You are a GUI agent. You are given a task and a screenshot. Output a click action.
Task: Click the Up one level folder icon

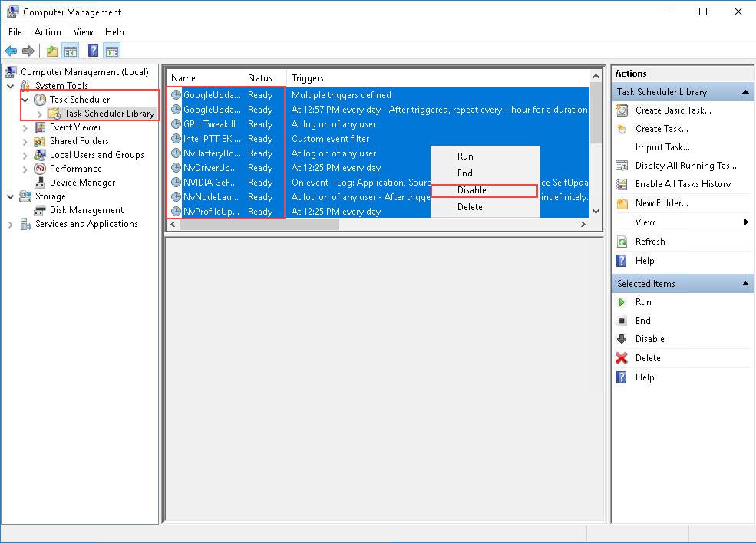52,51
